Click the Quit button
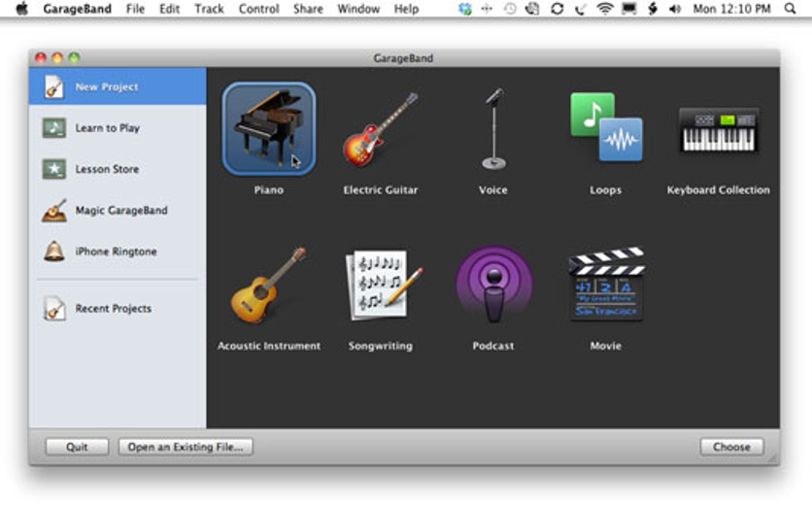This screenshot has width=812, height=505. [x=77, y=447]
